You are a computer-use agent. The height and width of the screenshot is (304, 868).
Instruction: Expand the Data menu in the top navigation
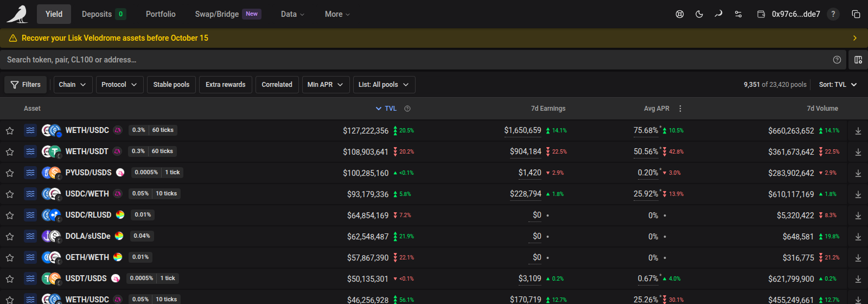293,14
